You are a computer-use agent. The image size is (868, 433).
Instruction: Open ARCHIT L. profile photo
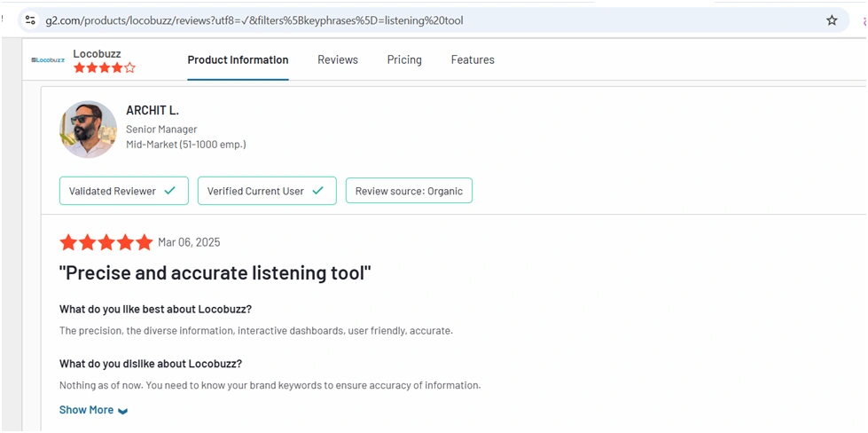tap(88, 129)
